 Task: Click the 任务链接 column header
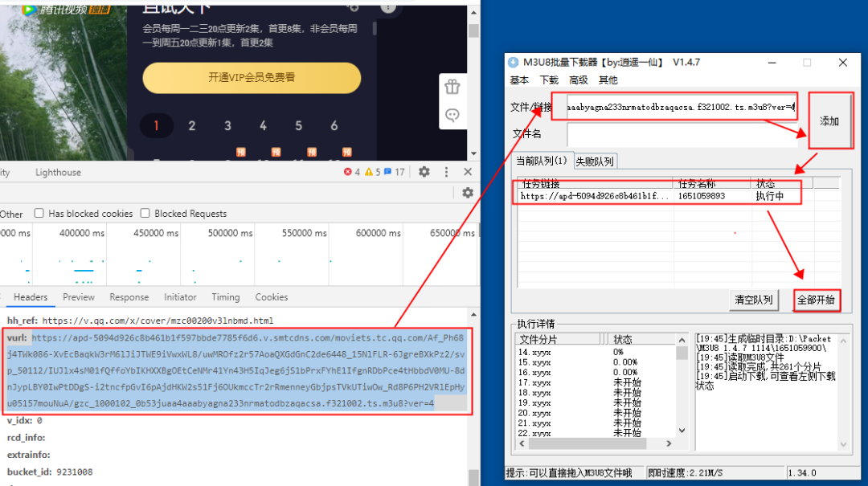[595, 184]
